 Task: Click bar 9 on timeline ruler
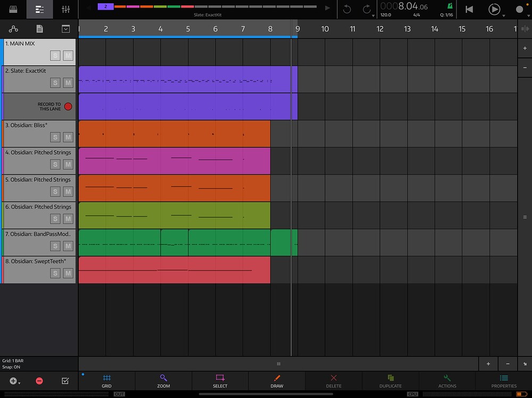(x=297, y=29)
